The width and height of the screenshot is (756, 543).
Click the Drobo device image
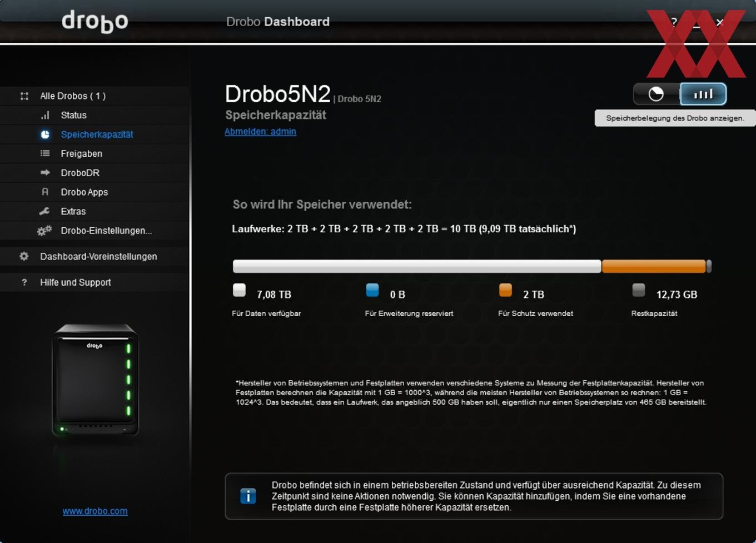click(x=95, y=380)
